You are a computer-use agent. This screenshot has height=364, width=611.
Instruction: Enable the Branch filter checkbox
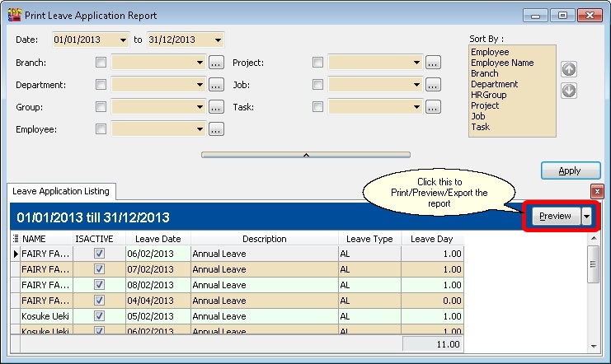coord(101,63)
